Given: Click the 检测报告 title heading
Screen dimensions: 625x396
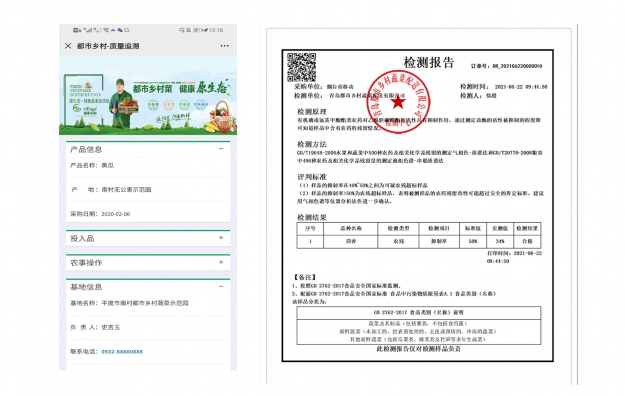Looking at the screenshot, I should coord(429,63).
